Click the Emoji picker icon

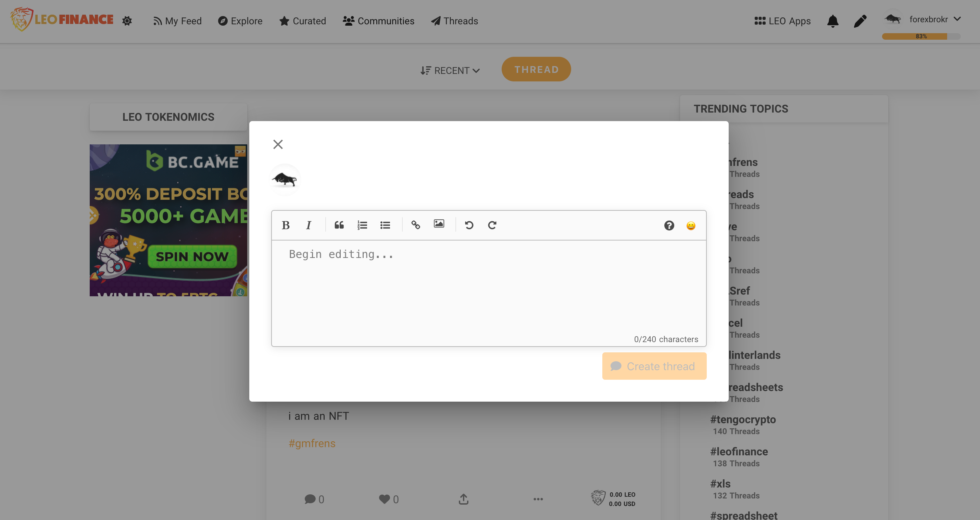[x=691, y=225]
